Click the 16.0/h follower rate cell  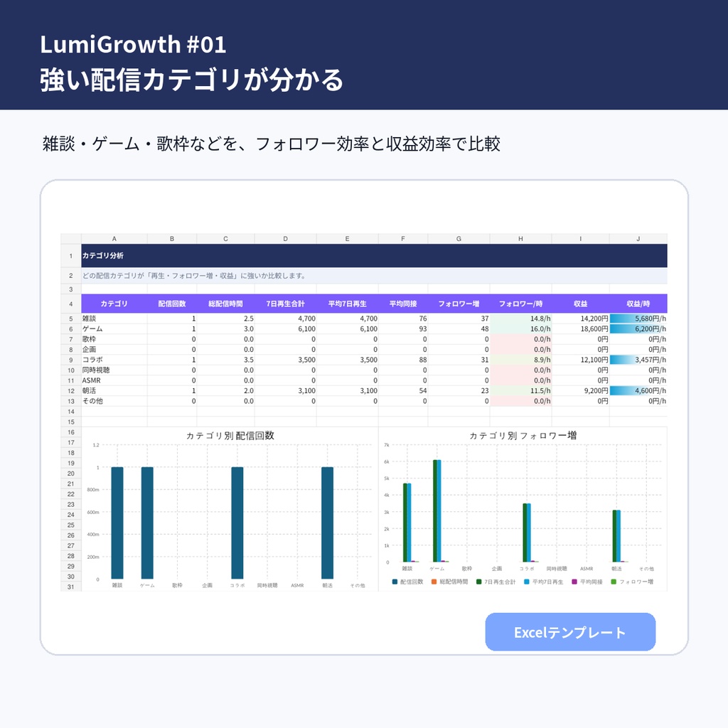520,328
